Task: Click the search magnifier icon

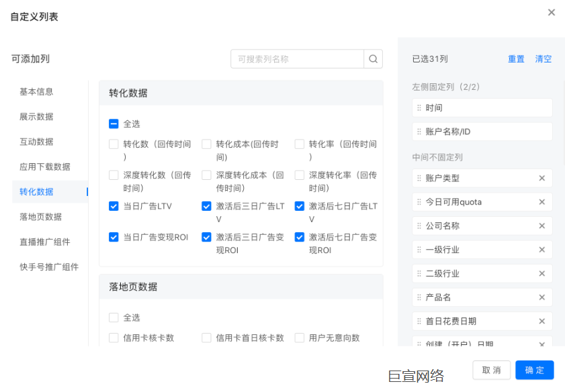Action: 374,58
